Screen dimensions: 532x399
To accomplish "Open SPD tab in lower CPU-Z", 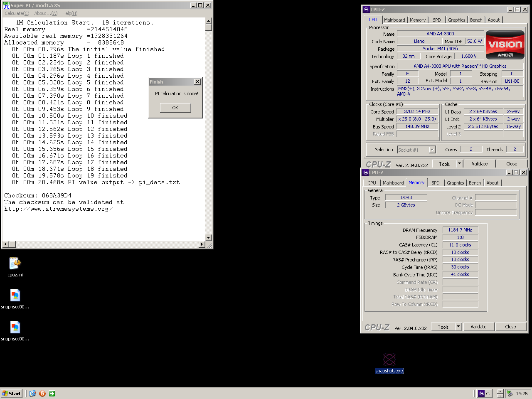I will (x=435, y=183).
